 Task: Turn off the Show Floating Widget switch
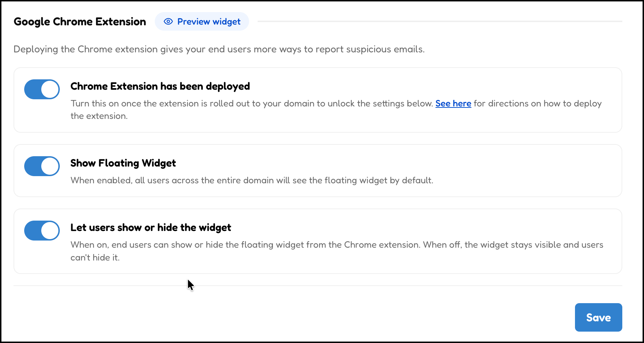coord(42,166)
